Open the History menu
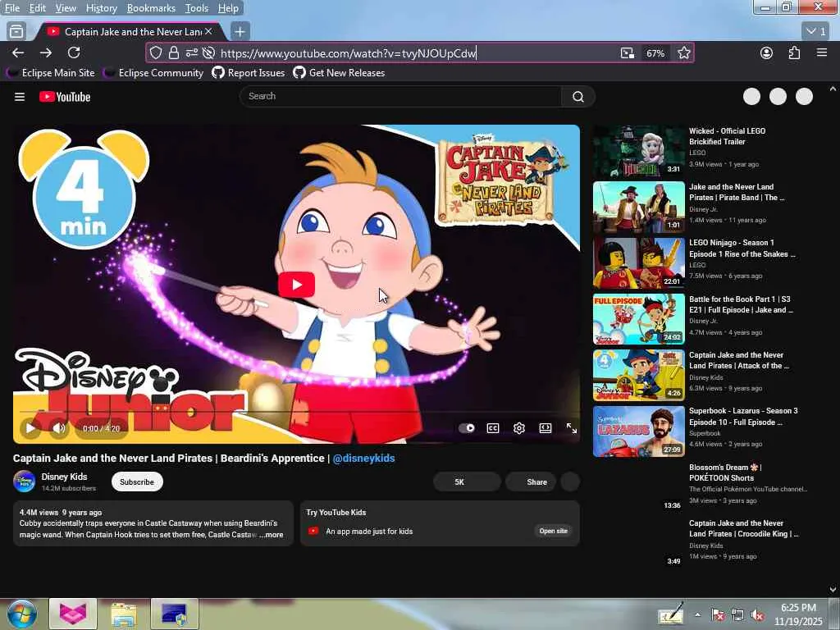Viewport: 840px width, 630px height. tap(101, 8)
